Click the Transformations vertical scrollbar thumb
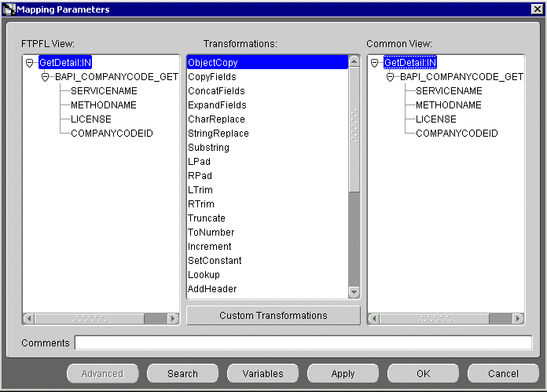Viewport: 547px width, 392px height. point(354,130)
